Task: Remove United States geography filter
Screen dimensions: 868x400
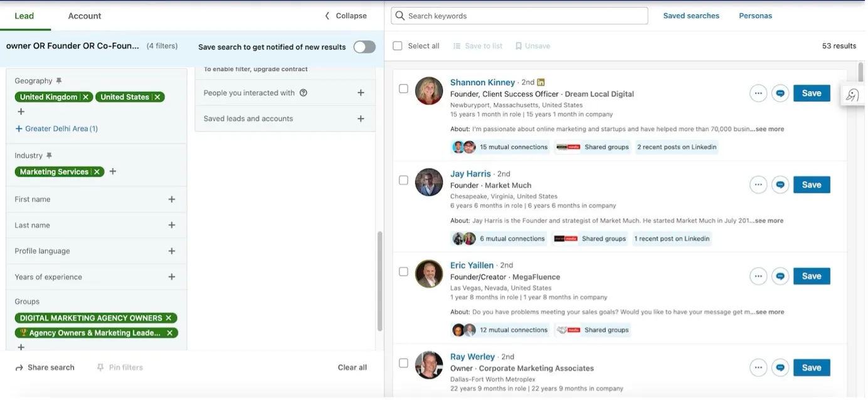Action: coord(157,97)
